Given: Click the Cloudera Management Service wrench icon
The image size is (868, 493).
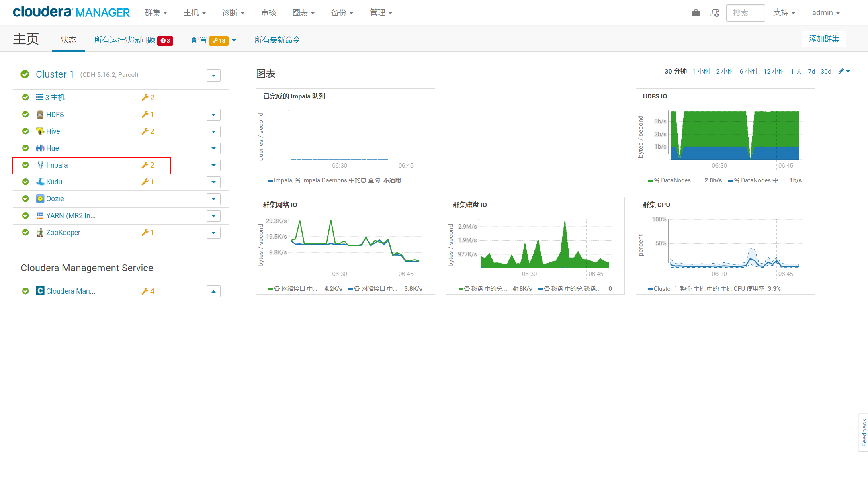Looking at the screenshot, I should click(x=145, y=291).
